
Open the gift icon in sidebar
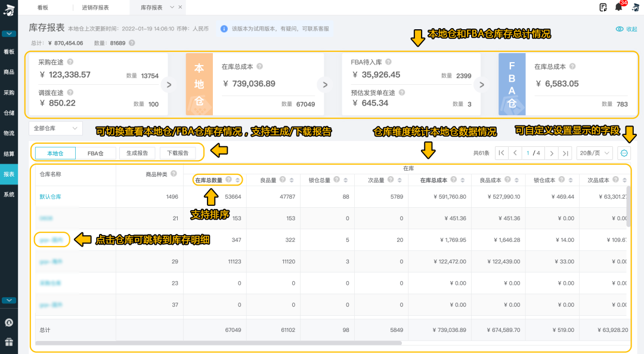(9, 342)
